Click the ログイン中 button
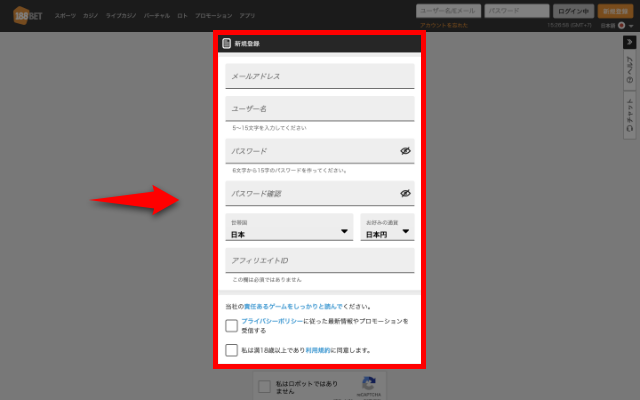 pos(571,11)
